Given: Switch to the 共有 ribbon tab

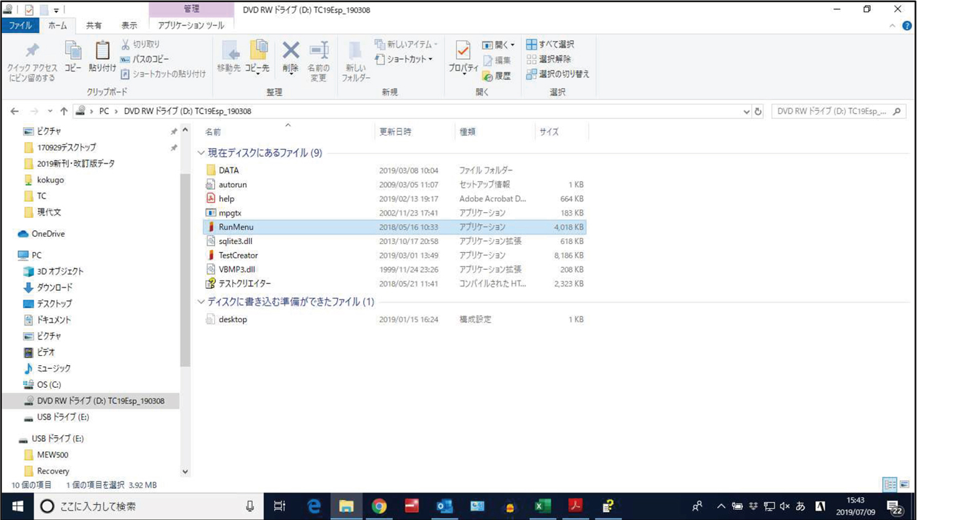Looking at the screenshot, I should click(x=94, y=26).
